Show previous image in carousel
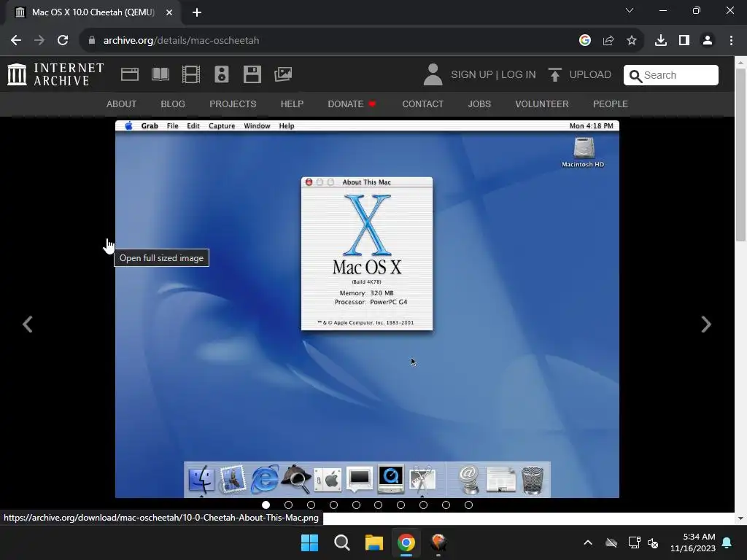Viewport: 747px width, 560px height. pos(28,324)
